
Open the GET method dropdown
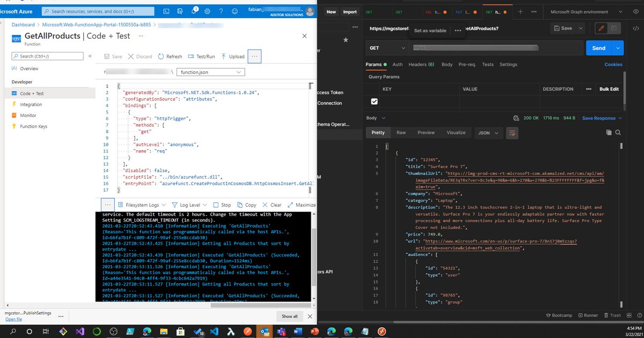tap(386, 48)
